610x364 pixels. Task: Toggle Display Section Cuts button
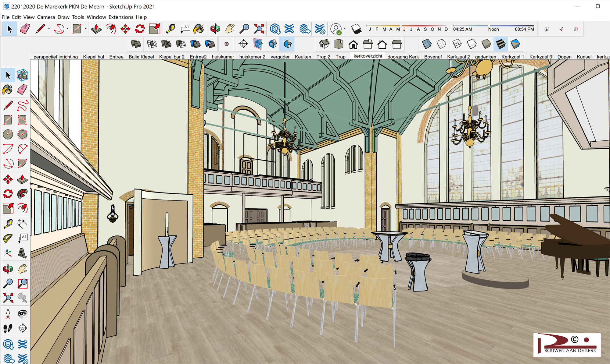coord(273,44)
